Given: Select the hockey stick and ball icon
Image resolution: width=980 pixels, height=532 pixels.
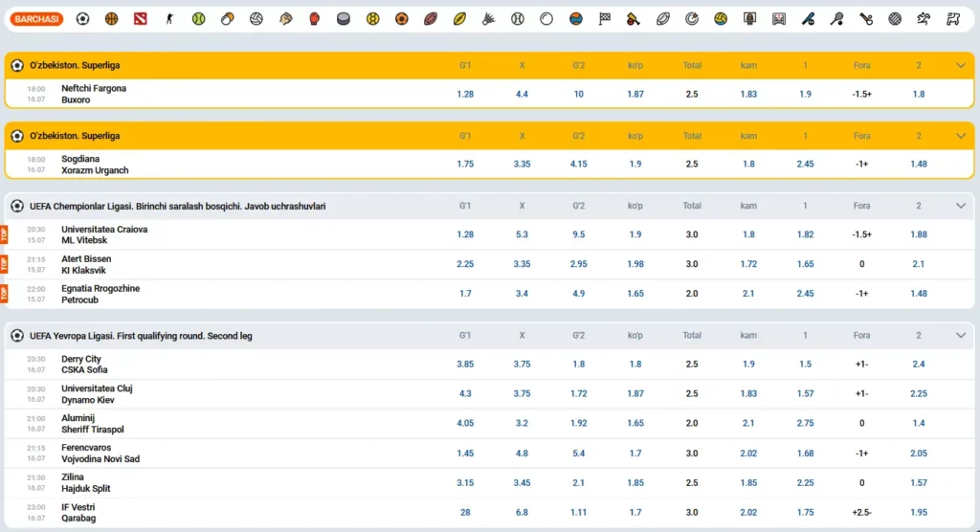Looking at the screenshot, I should tap(865, 19).
